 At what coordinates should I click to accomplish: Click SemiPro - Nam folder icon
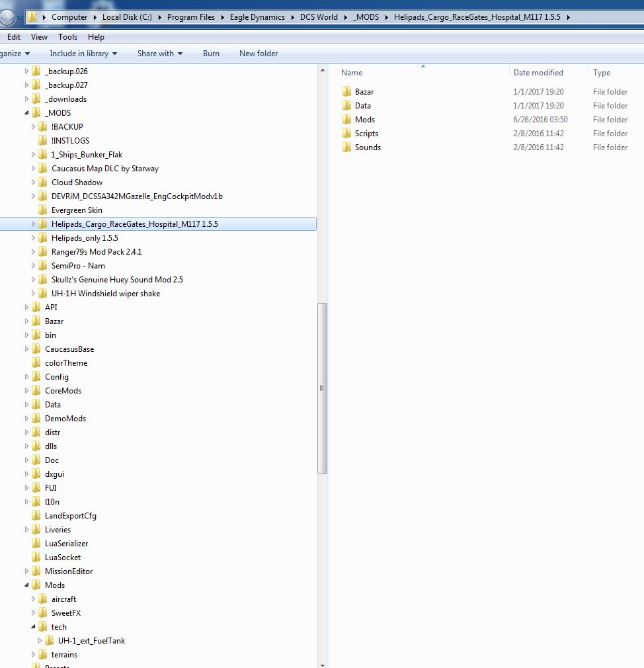coord(42,266)
